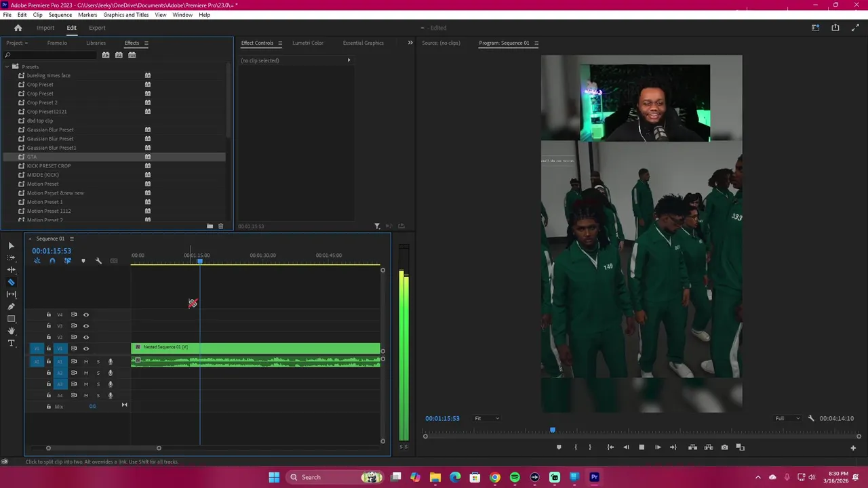Select the Hand tool

click(12, 331)
